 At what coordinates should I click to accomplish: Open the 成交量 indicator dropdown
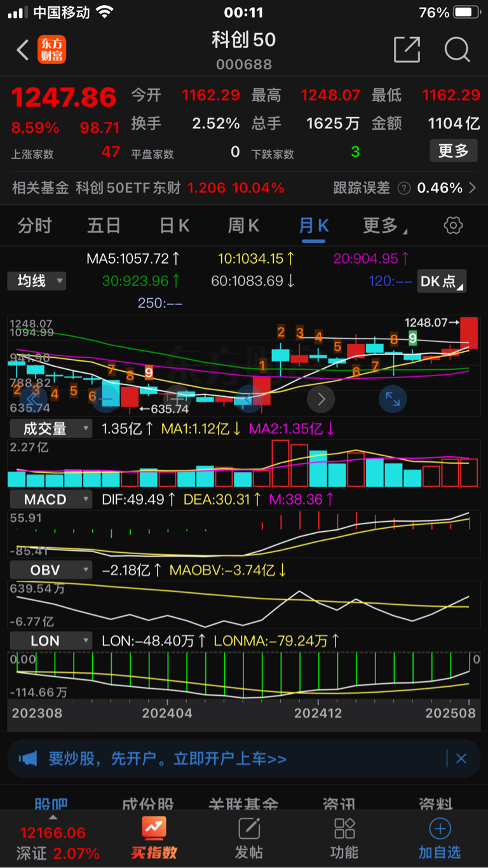[51, 429]
